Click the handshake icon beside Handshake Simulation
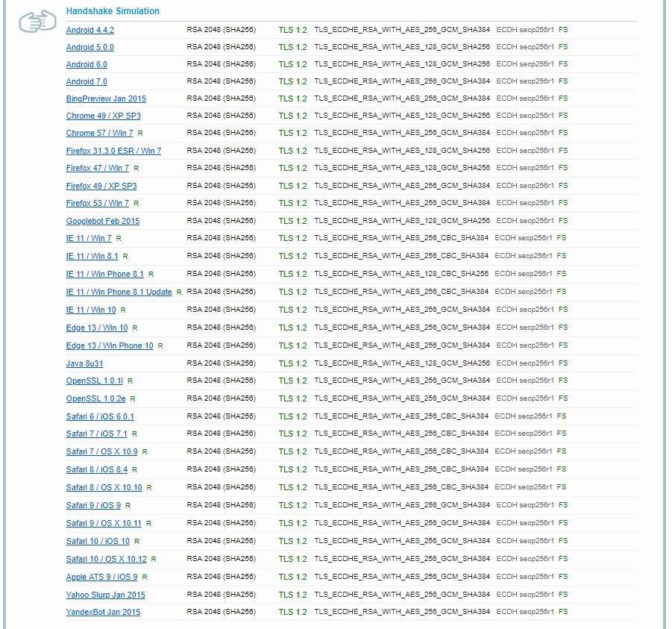Screen dimensions: 672x629 pos(38,22)
